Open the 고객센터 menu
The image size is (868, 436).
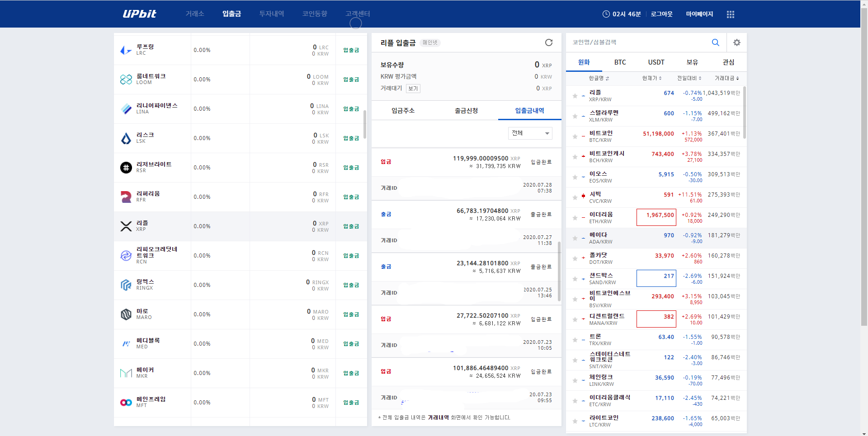[358, 14]
